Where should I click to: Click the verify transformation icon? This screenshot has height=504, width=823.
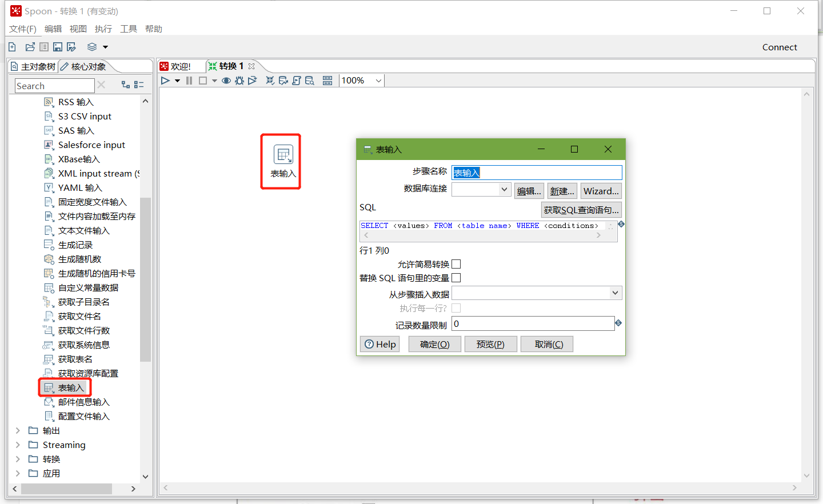[x=270, y=81]
